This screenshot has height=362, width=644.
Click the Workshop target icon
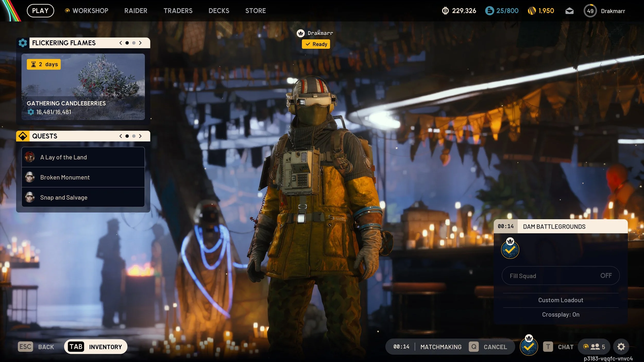point(67,11)
